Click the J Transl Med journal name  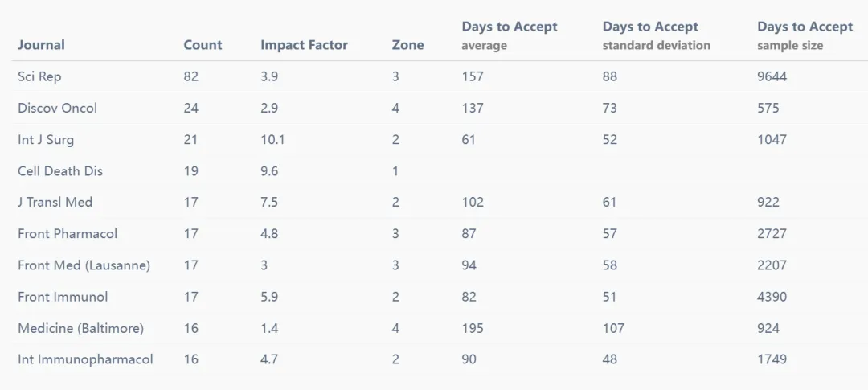(55, 202)
